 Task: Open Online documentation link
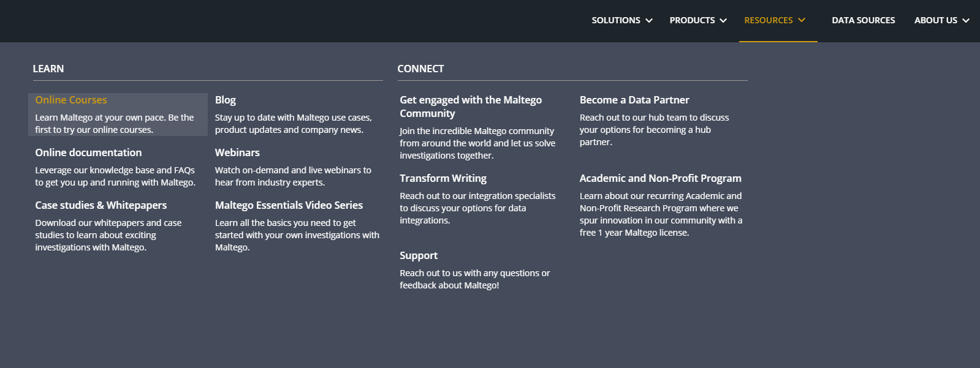88,152
